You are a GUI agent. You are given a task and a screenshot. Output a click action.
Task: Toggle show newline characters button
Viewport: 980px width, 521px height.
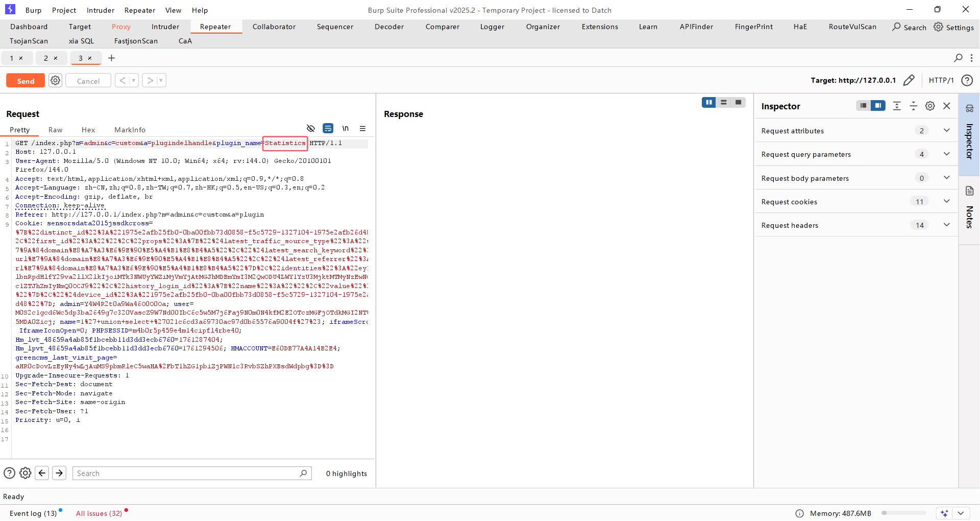[346, 129]
